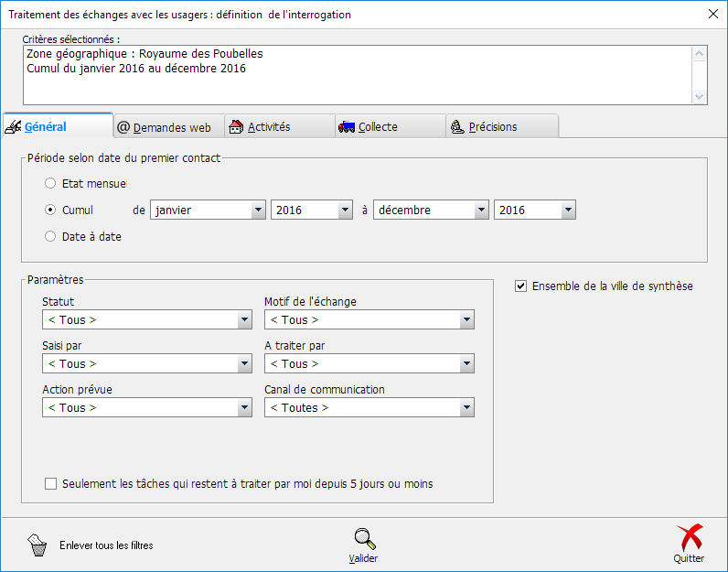Viewport: 728px width, 572px height.
Task: Click the Enlever tous les filtres label
Action: pyautogui.click(x=106, y=545)
